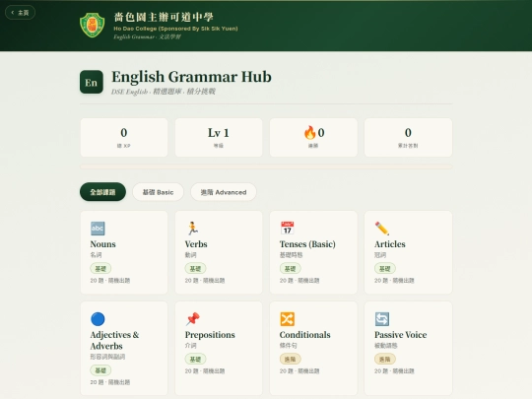
Task: Click the total XP stat card
Action: pos(124,137)
